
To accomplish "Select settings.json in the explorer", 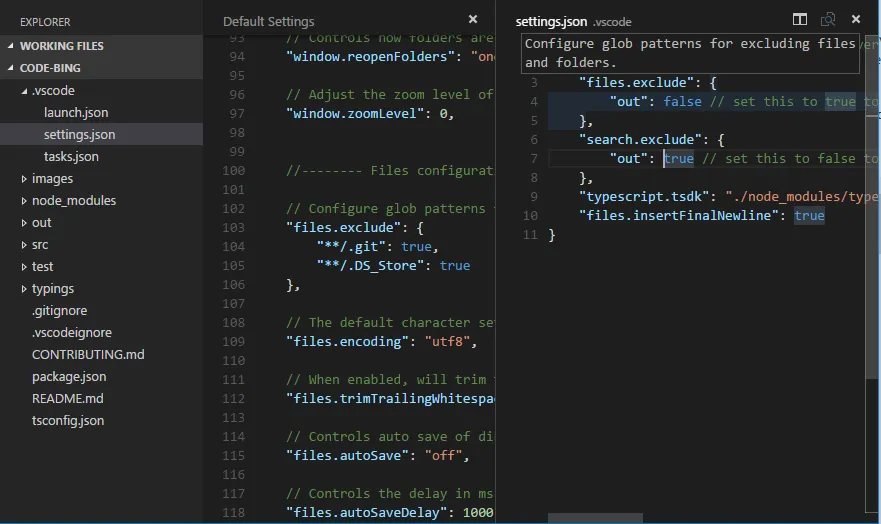I will [79, 134].
